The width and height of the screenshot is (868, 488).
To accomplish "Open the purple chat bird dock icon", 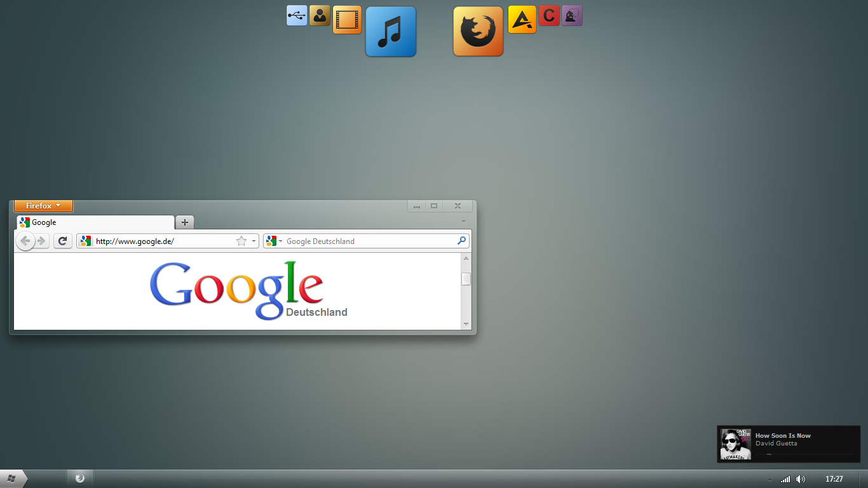I will pos(572,15).
